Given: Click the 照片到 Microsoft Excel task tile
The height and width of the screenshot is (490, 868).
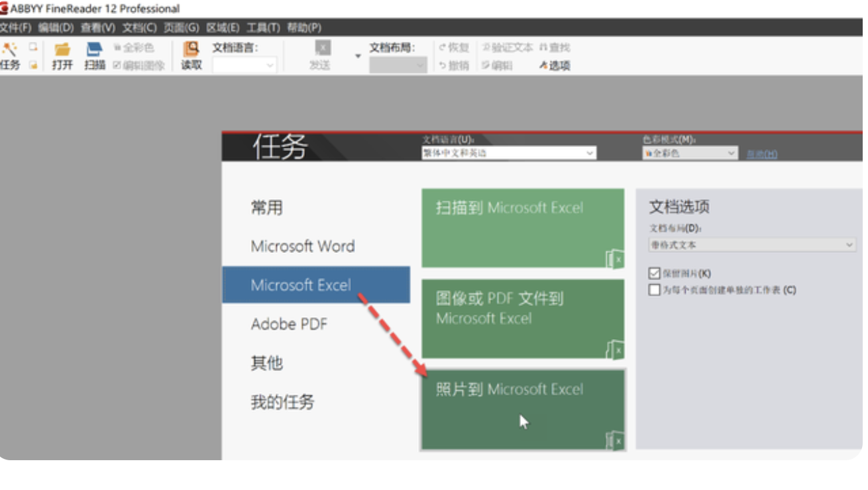Looking at the screenshot, I should click(523, 409).
